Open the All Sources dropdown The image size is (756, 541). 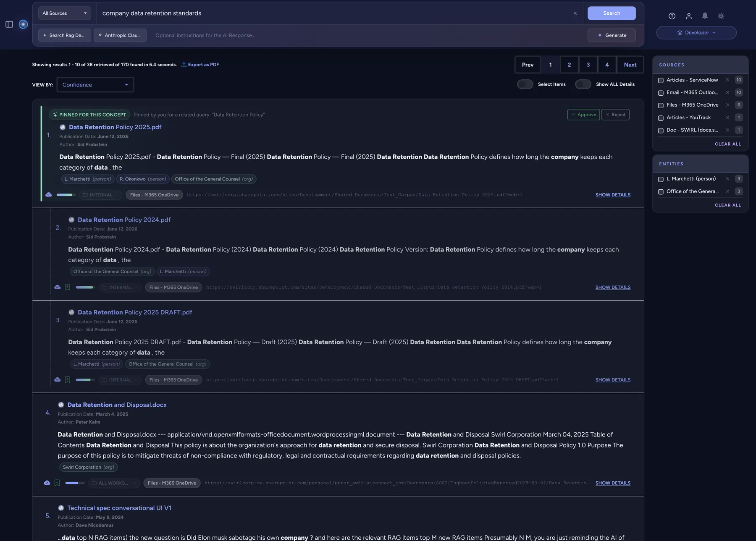point(65,13)
